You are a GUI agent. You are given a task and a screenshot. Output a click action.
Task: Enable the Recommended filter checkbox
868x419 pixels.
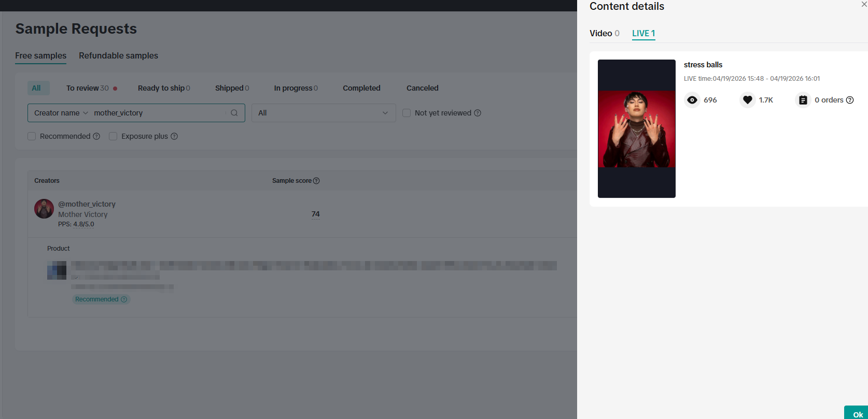coord(32,136)
